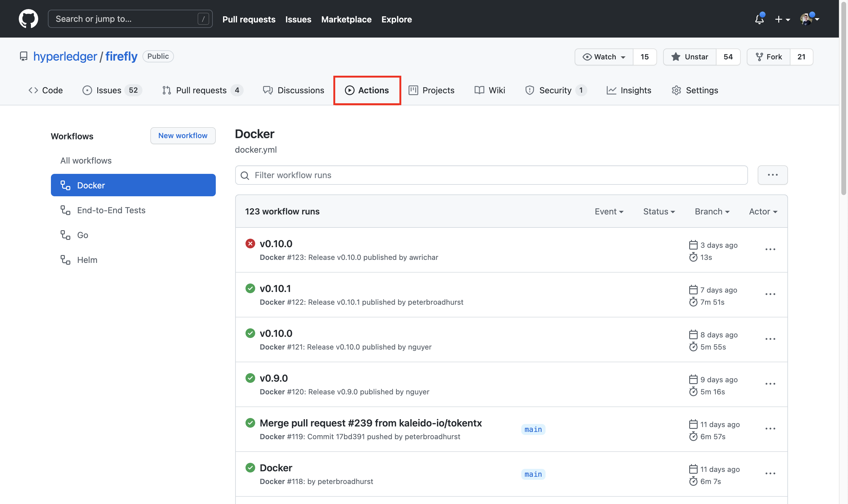This screenshot has width=848, height=504.
Task: Toggle Star on hyperledger/firefly repository
Action: point(689,56)
